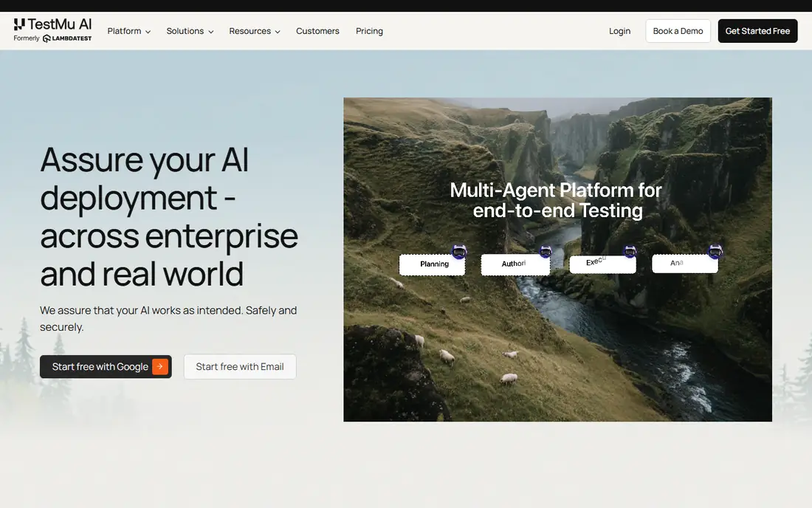Click the Login link
Image resolution: width=812 pixels, height=508 pixels.
click(x=619, y=31)
